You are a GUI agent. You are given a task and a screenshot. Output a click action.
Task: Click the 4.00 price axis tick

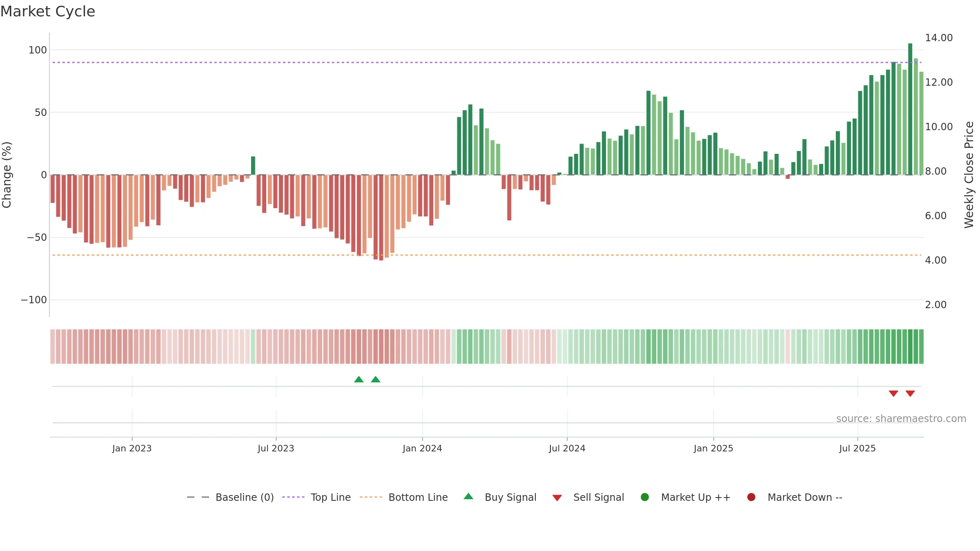936,260
